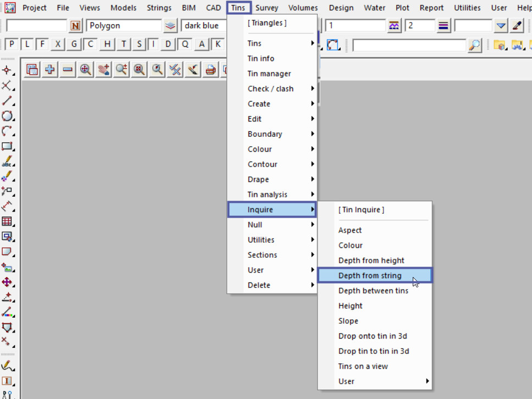Click the 'Tin manager' menu option
The height and width of the screenshot is (399, 532).
[x=269, y=74]
